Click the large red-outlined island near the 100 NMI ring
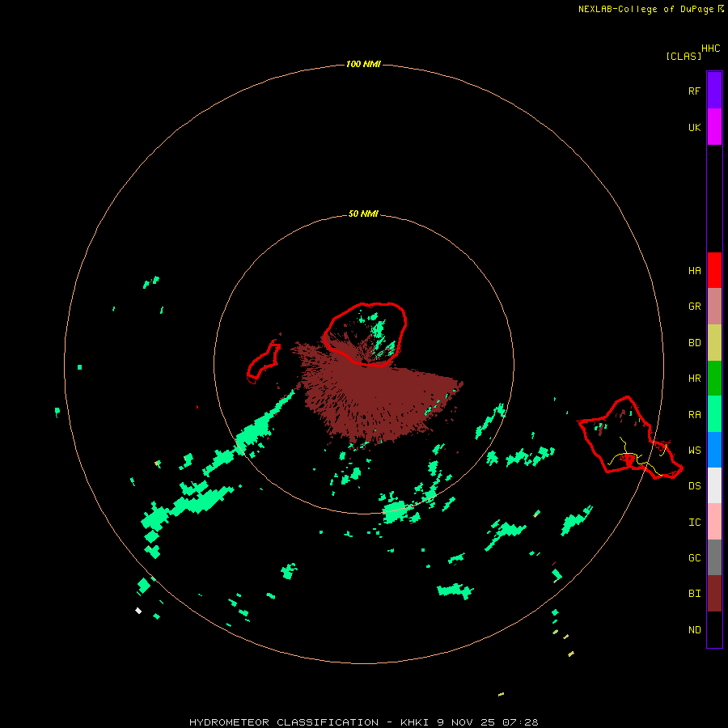The height and width of the screenshot is (728, 728). 630,438
